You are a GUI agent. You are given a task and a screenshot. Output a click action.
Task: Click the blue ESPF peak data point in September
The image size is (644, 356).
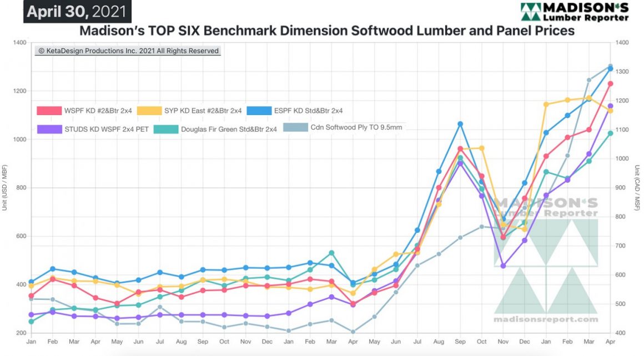459,123
